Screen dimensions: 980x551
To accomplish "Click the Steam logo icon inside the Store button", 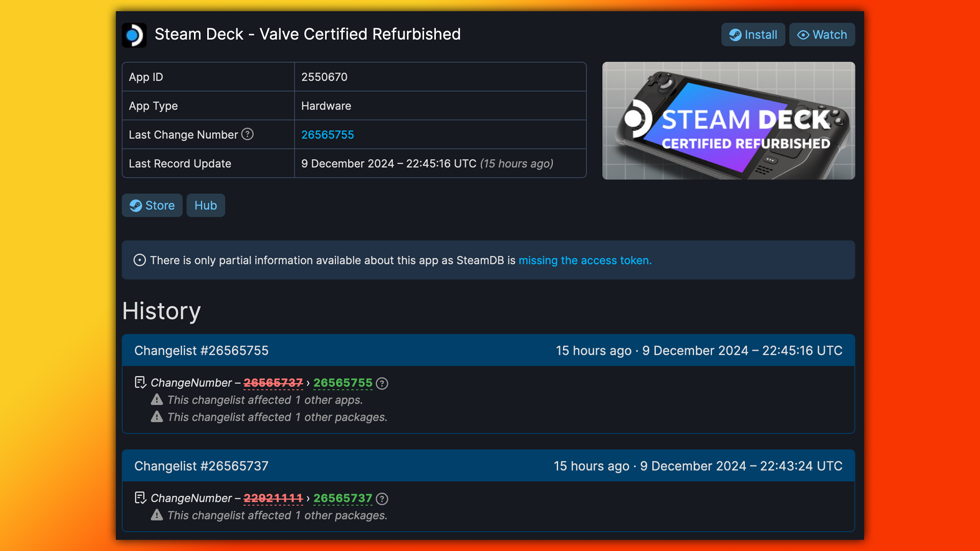I will 136,206.
